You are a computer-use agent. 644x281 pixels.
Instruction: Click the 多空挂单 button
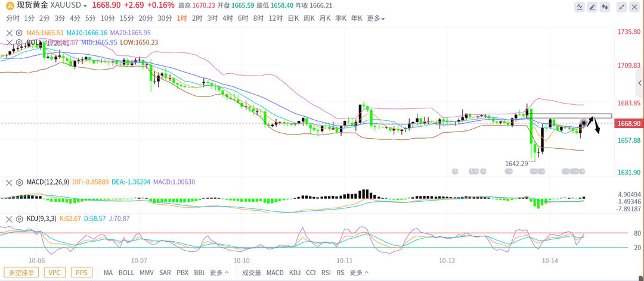pos(22,273)
